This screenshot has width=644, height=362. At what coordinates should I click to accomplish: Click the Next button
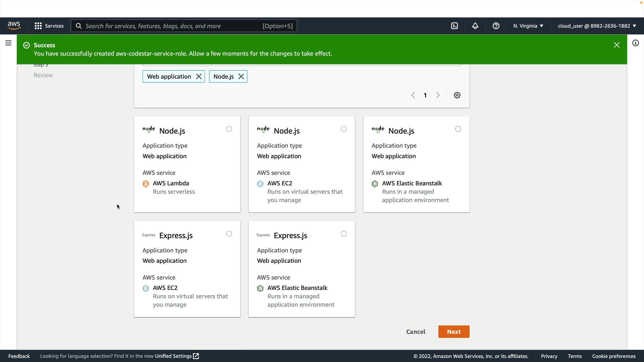pos(453,331)
